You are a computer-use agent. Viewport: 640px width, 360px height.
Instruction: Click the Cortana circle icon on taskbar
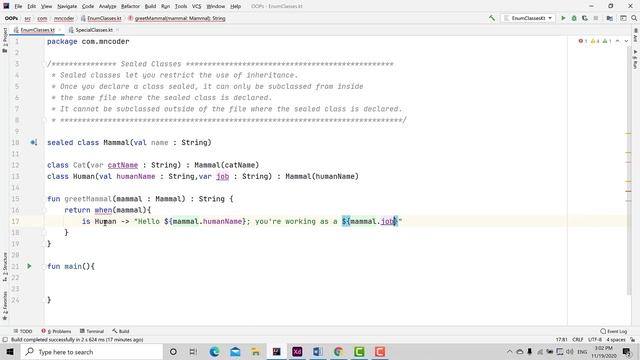[173, 352]
